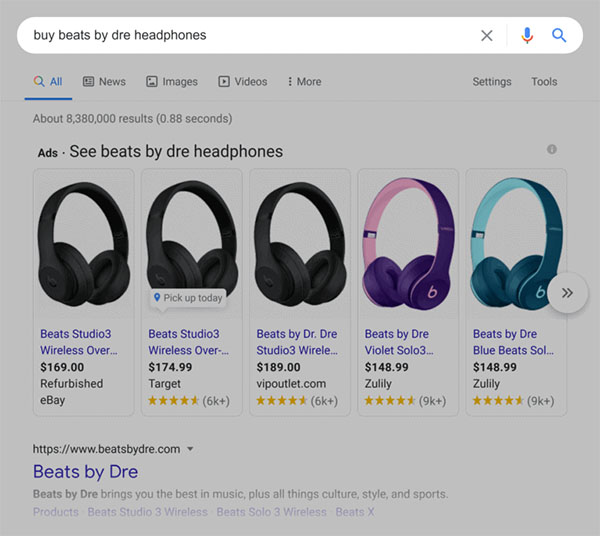Open Beats by Dre Violet Solo3 listing

(399, 342)
